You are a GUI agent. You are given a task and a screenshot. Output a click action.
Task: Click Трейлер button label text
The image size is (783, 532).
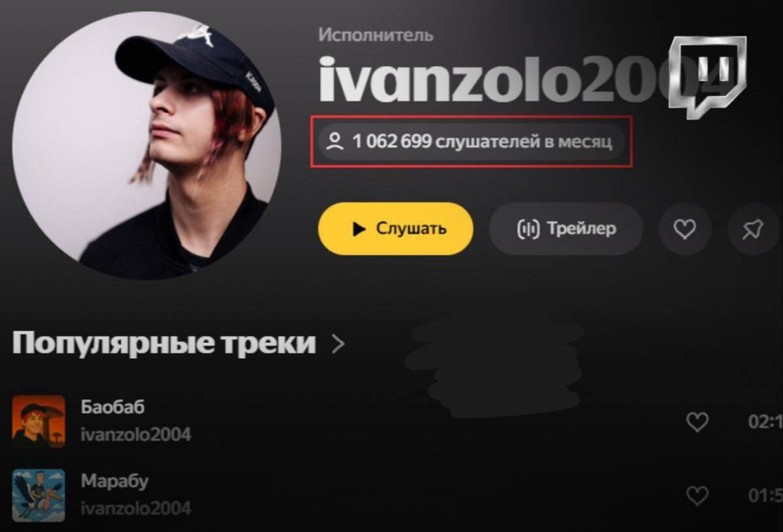pyautogui.click(x=581, y=228)
